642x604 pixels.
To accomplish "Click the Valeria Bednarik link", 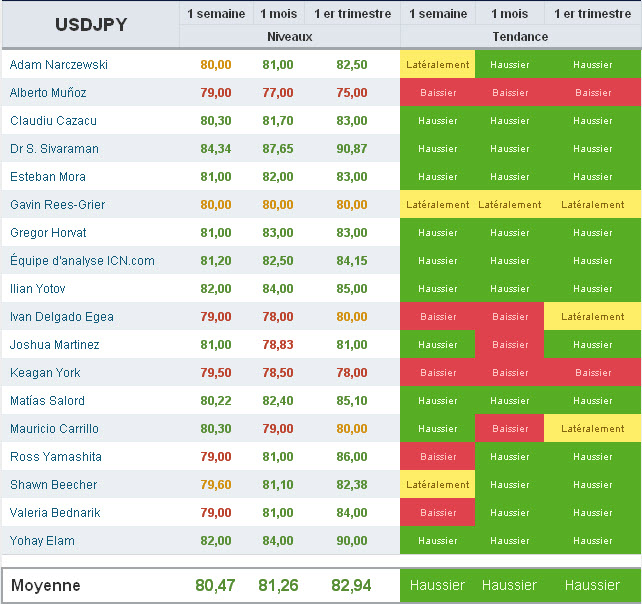I will (x=55, y=513).
